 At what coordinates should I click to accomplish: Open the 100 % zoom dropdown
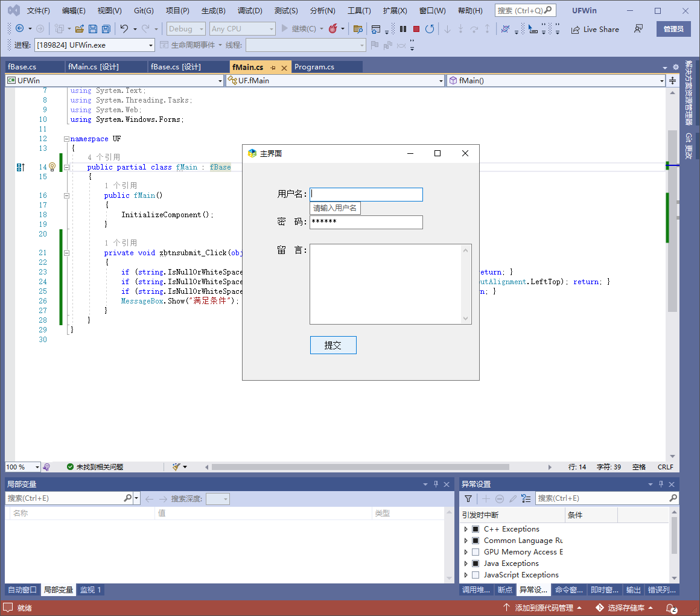pyautogui.click(x=37, y=467)
